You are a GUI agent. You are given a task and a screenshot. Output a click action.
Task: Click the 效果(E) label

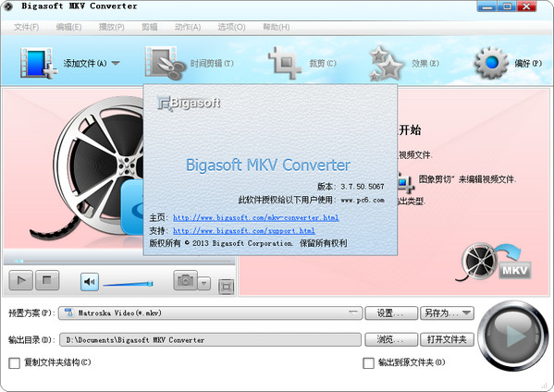425,64
